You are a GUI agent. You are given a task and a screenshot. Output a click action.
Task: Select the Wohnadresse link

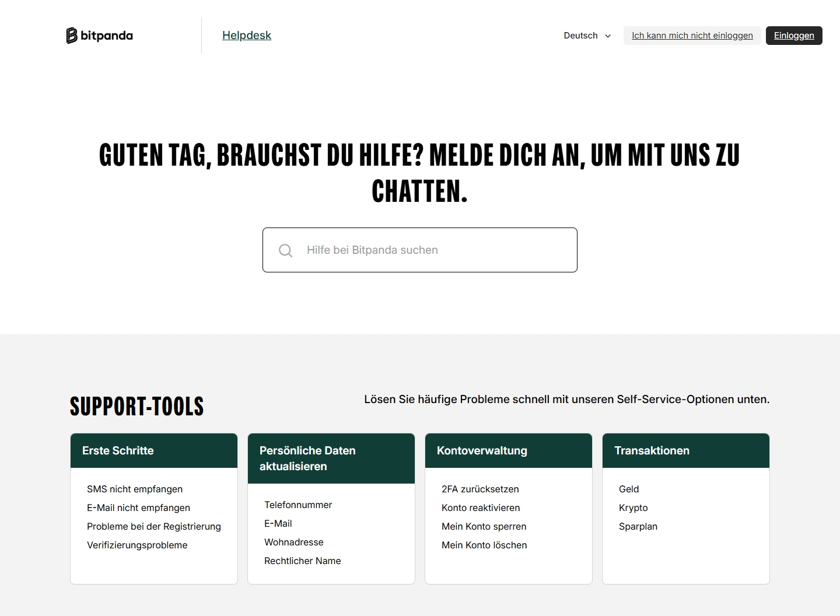coord(294,542)
